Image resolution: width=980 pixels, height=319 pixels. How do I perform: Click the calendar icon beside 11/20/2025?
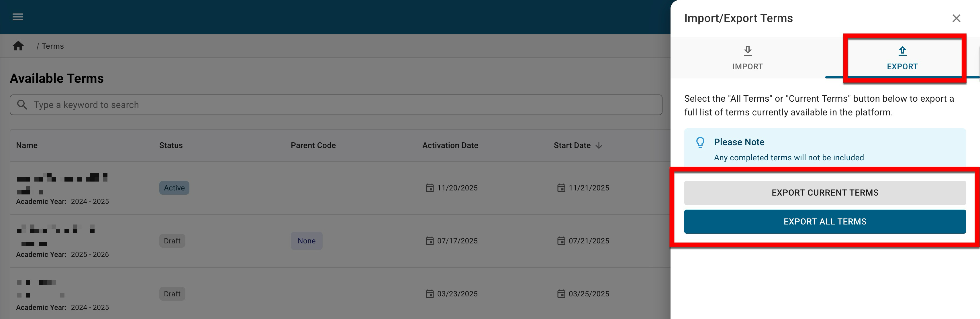point(430,188)
